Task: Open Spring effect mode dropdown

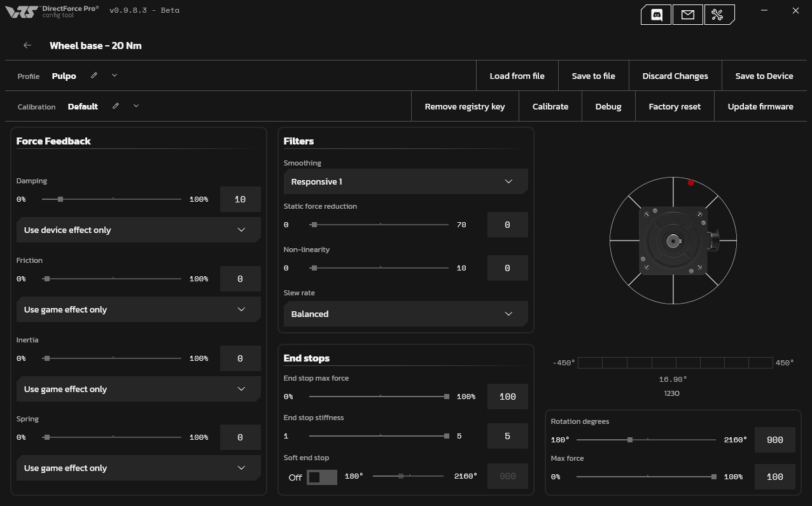Action: point(139,468)
